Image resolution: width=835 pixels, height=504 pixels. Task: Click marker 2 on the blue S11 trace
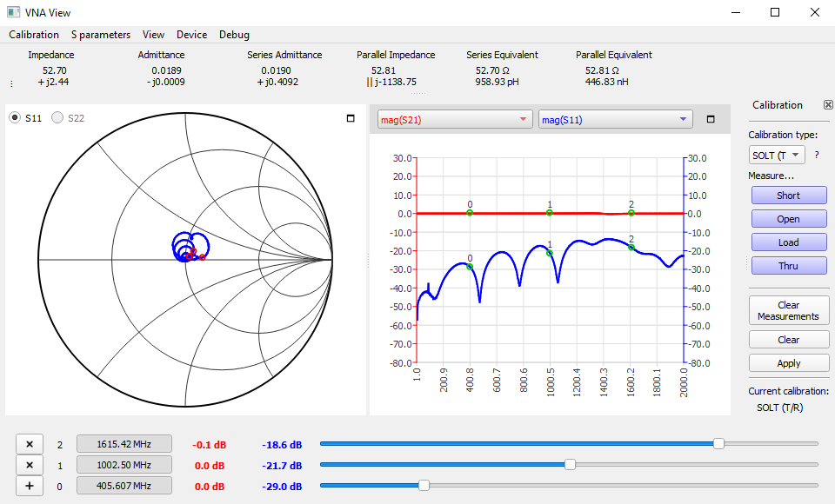point(631,248)
